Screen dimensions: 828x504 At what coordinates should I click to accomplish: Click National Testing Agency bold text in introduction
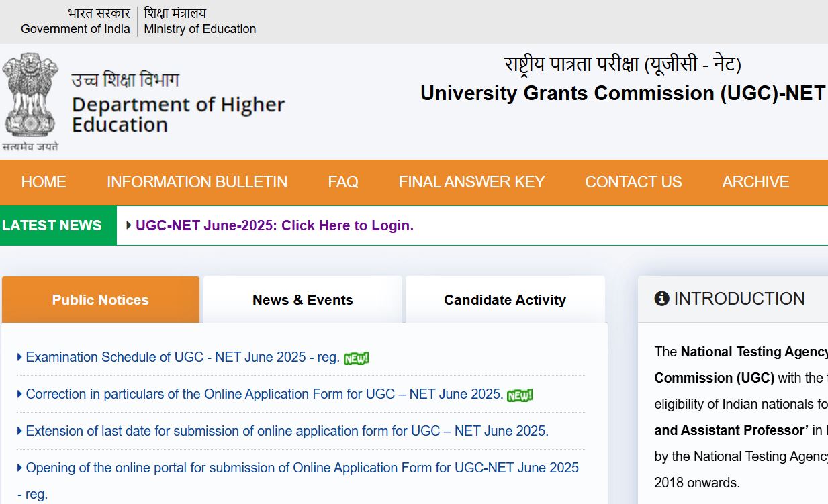coord(754,352)
